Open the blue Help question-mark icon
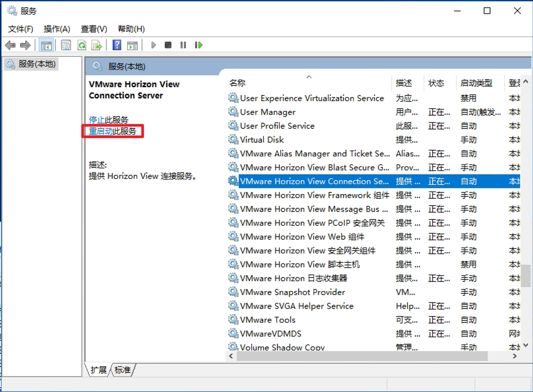 117,45
